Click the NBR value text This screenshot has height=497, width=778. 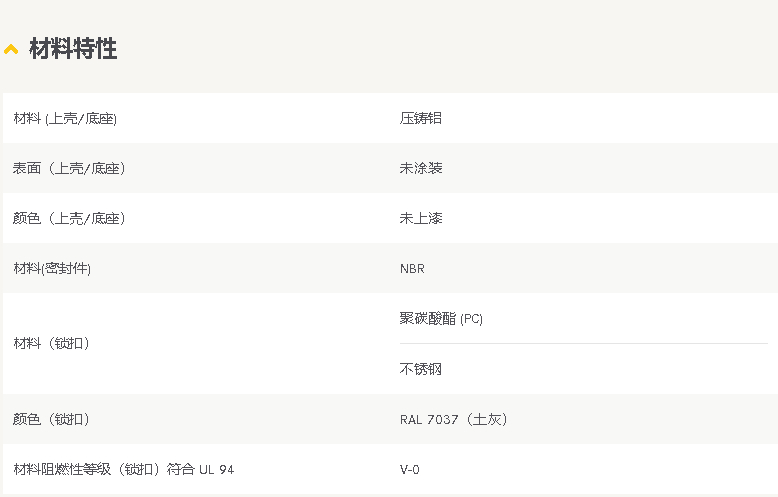point(412,269)
